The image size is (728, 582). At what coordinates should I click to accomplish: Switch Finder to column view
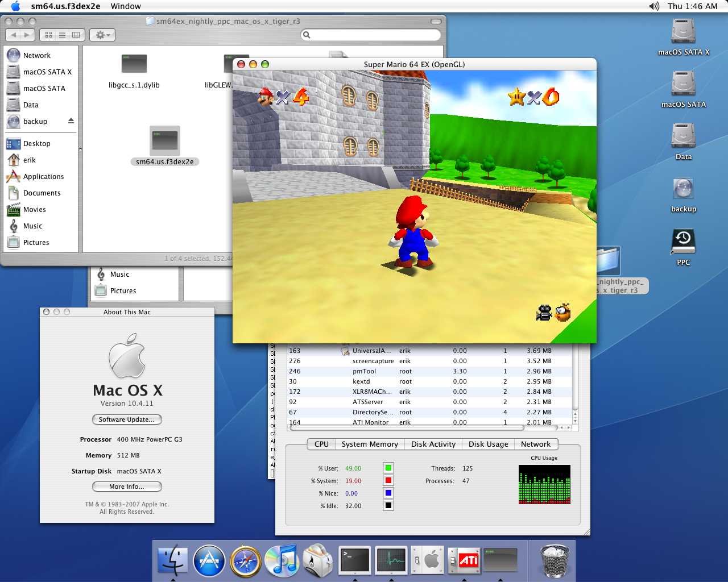(x=76, y=35)
